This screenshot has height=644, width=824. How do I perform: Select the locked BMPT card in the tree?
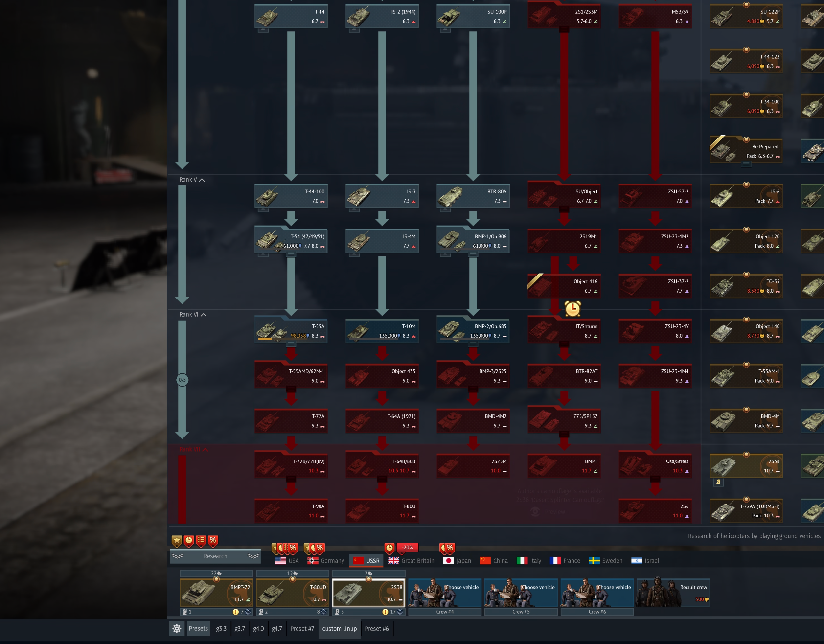[564, 466]
